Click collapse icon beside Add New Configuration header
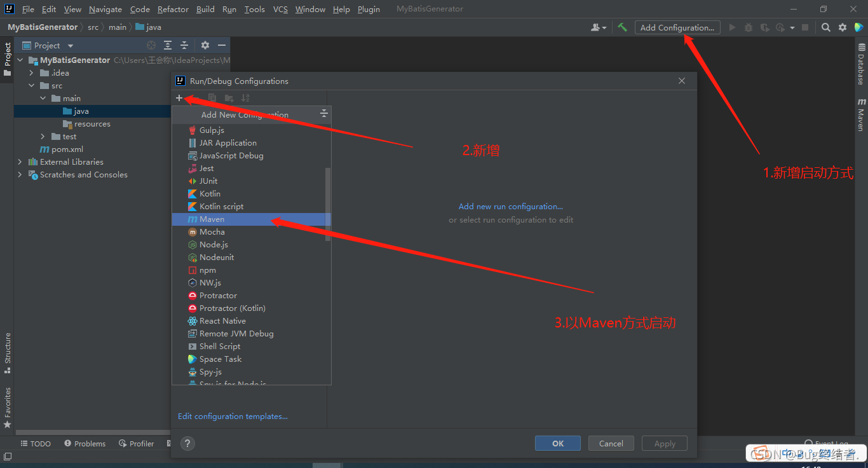The width and height of the screenshot is (868, 468). (x=324, y=114)
